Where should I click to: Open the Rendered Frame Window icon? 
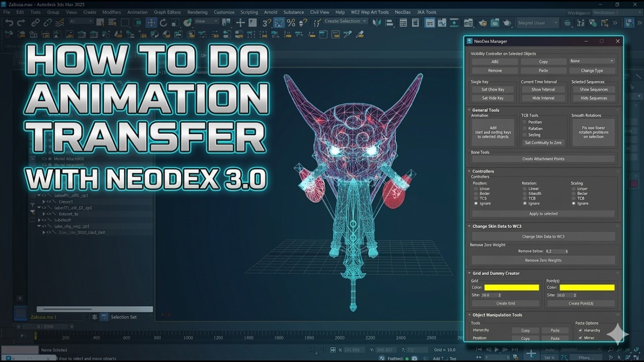coord(495,23)
